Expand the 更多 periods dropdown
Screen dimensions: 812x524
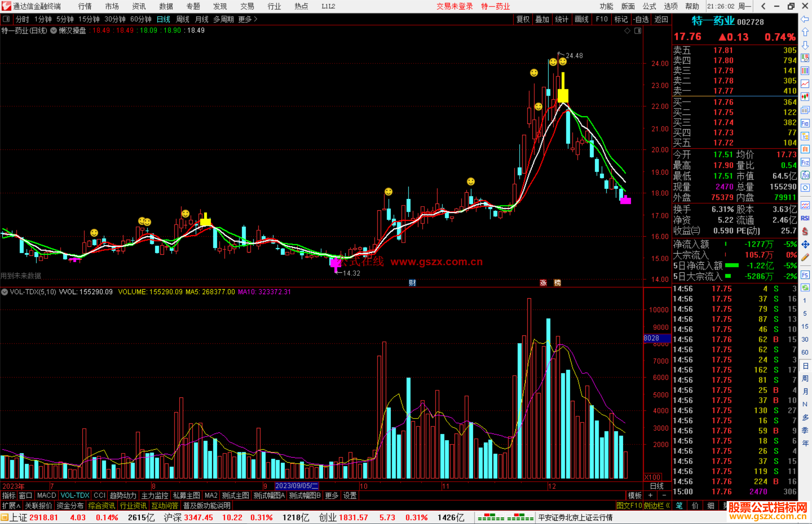(247, 19)
